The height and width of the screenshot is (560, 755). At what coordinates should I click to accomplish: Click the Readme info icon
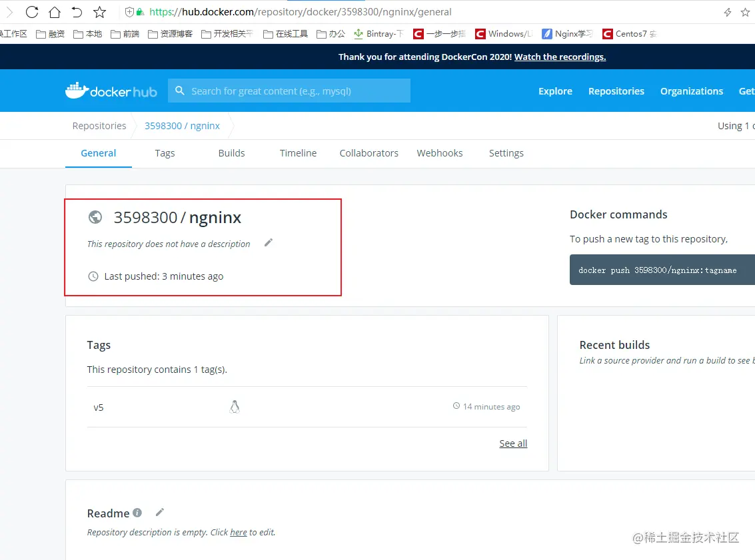pos(137,513)
